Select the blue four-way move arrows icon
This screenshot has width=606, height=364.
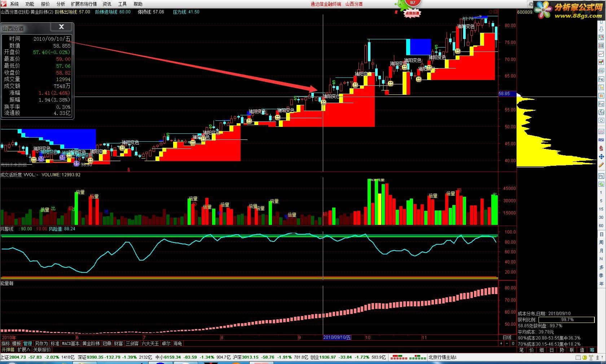click(x=601, y=157)
